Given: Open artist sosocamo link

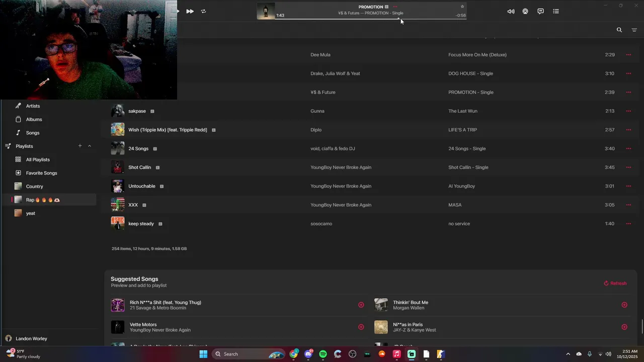Looking at the screenshot, I should coord(321,224).
